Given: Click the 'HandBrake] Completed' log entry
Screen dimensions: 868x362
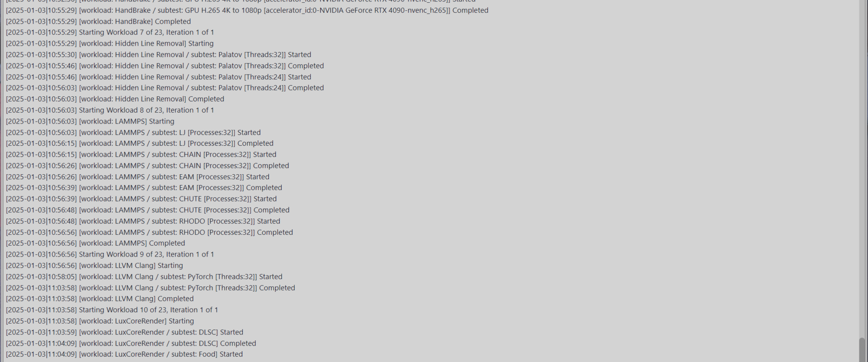Looking at the screenshot, I should point(98,22).
